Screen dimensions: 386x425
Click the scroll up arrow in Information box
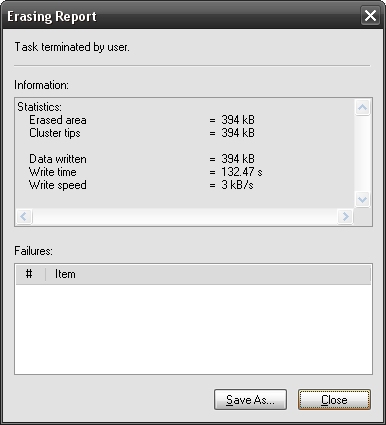tap(362, 107)
